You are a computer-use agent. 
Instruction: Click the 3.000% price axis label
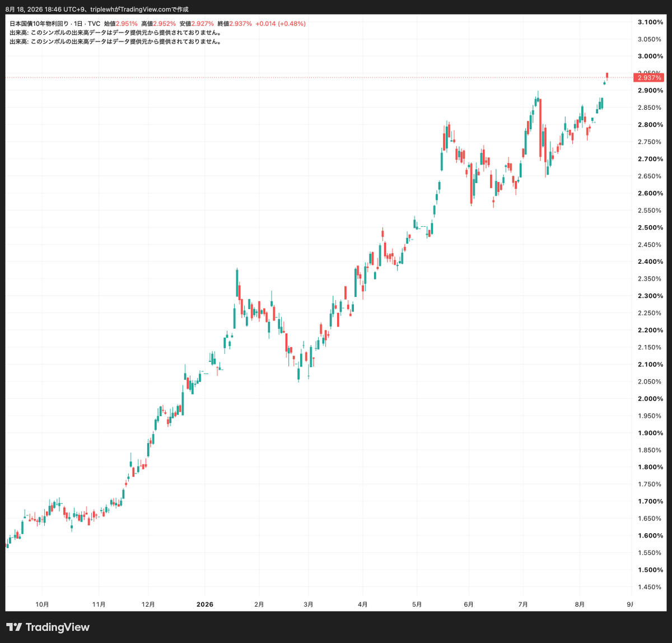(x=650, y=56)
